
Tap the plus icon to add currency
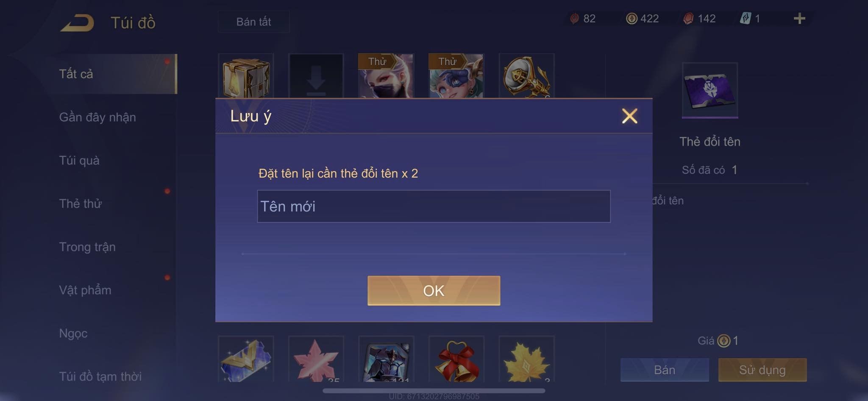[x=799, y=19]
